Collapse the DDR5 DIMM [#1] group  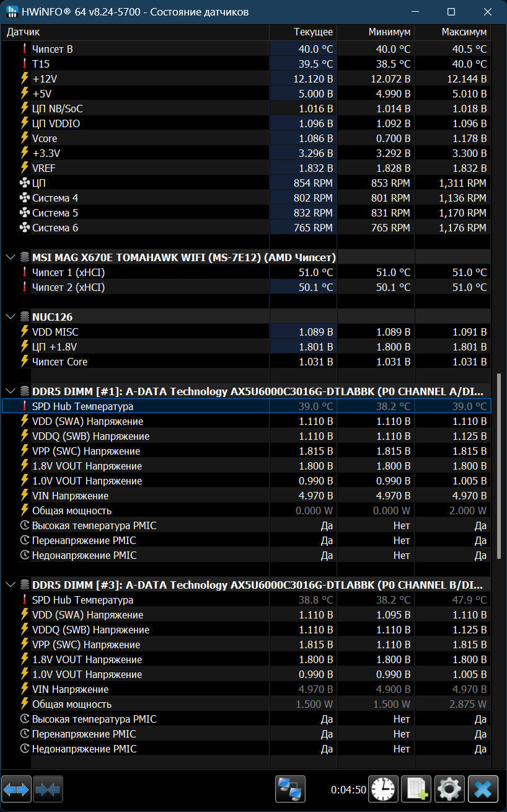coord(11,391)
